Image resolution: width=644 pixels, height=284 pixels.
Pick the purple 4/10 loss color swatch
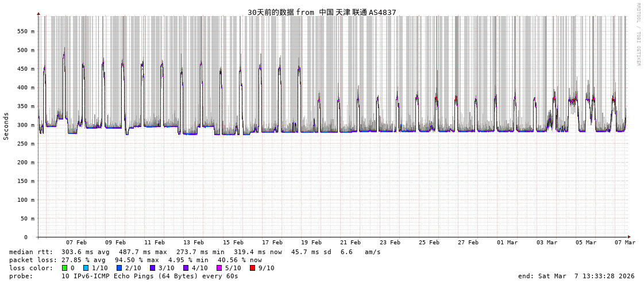pos(186,268)
